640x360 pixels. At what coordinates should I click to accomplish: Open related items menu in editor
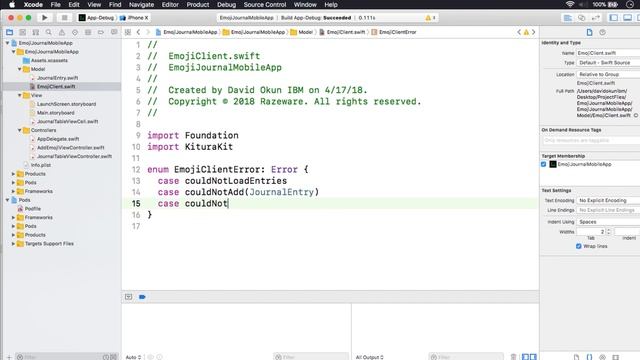(128, 32)
